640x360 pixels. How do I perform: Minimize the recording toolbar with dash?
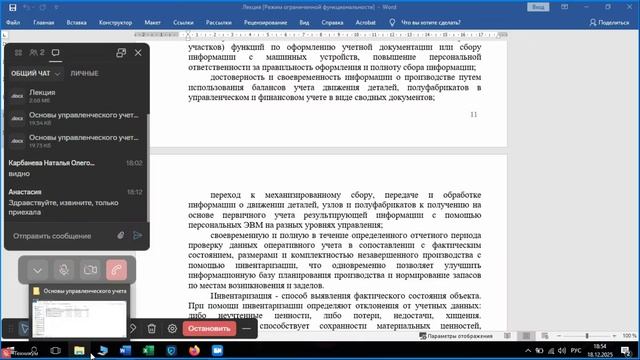[x=247, y=329]
